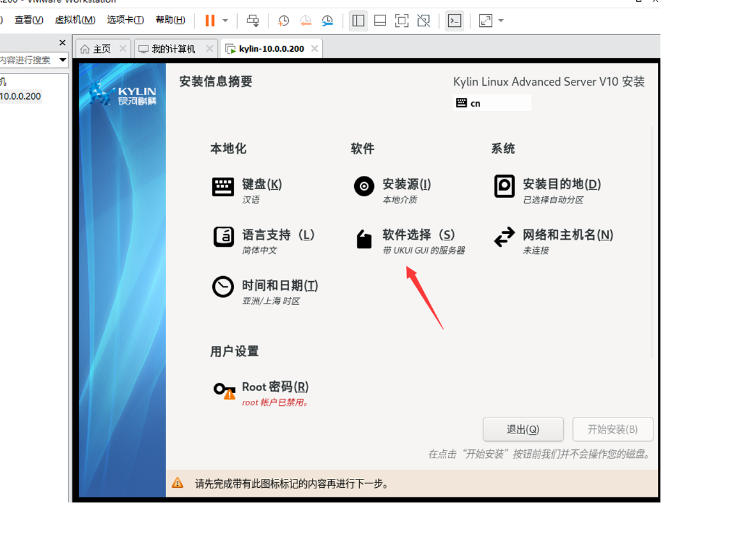Click the stretch guest display icon
The image size is (748, 560).
tap(486, 20)
